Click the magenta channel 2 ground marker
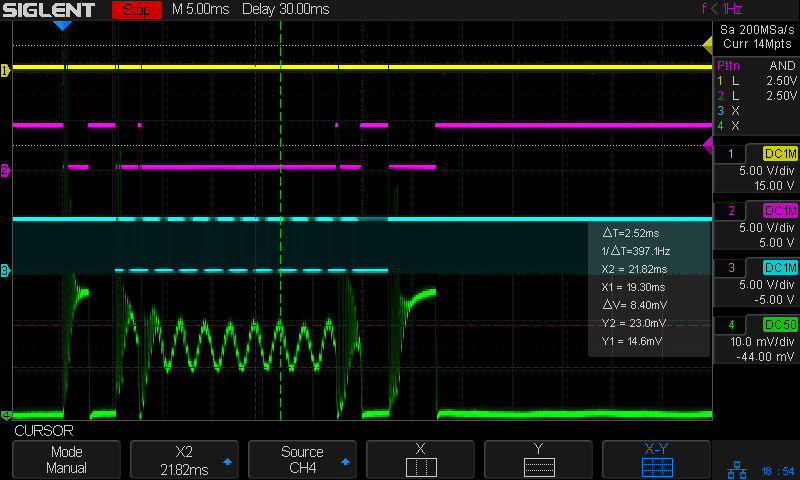The image size is (800, 480). point(5,170)
